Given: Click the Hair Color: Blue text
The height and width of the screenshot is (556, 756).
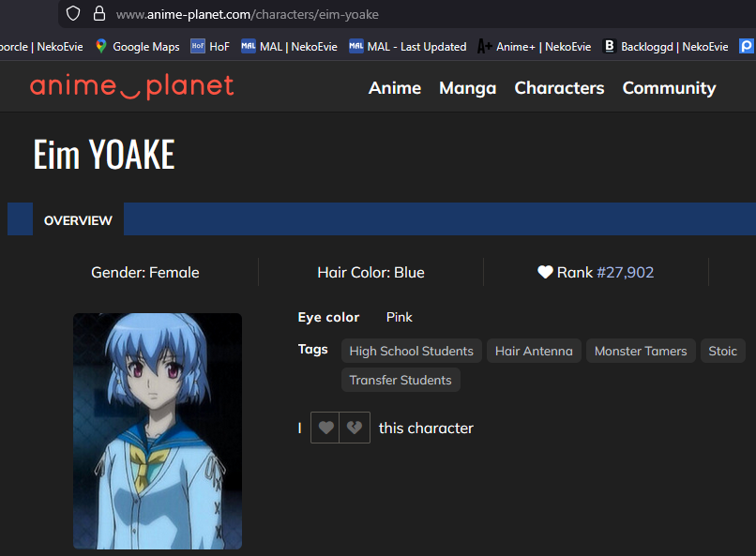Looking at the screenshot, I should (370, 272).
